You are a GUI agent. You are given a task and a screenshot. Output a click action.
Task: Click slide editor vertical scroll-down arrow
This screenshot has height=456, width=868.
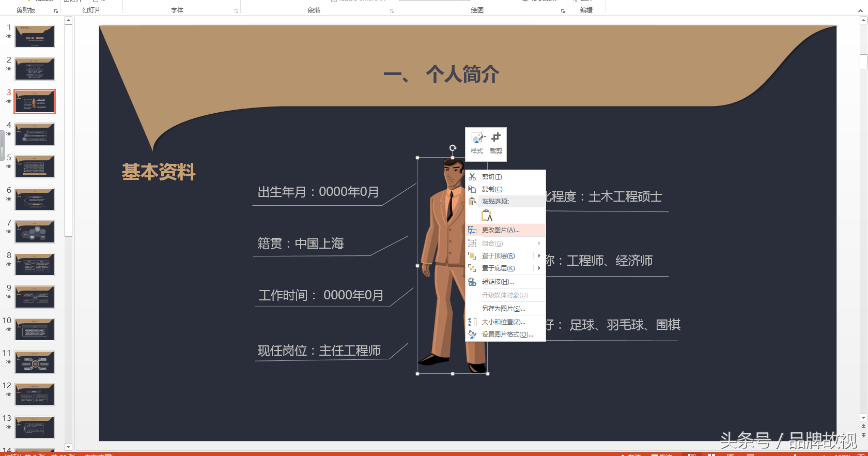tap(863, 418)
